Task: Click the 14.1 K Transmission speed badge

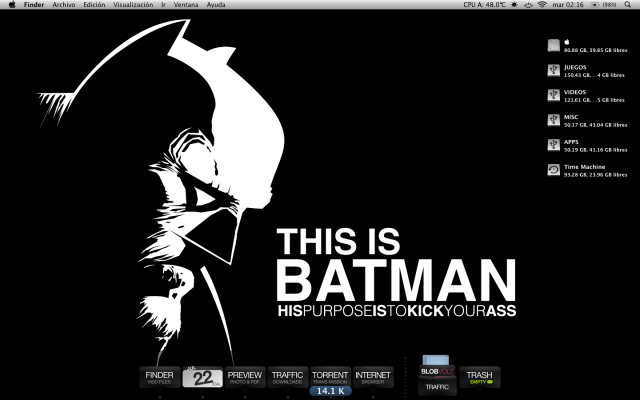Action: click(x=331, y=391)
